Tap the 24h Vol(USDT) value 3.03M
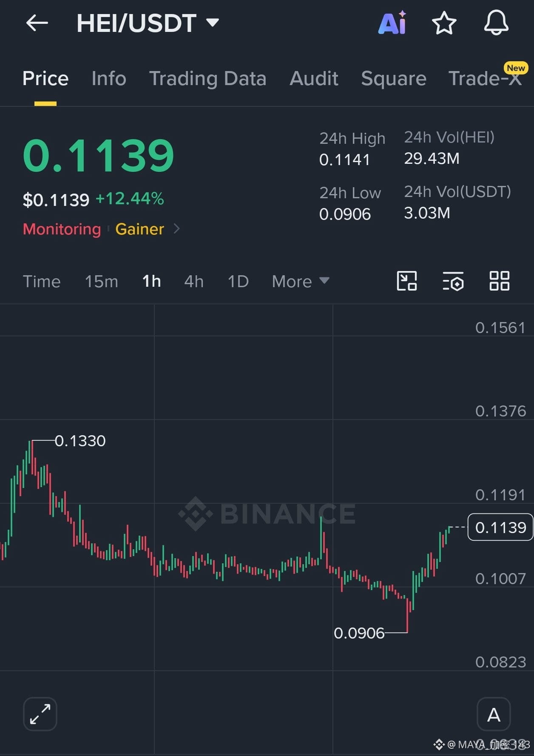 (427, 213)
